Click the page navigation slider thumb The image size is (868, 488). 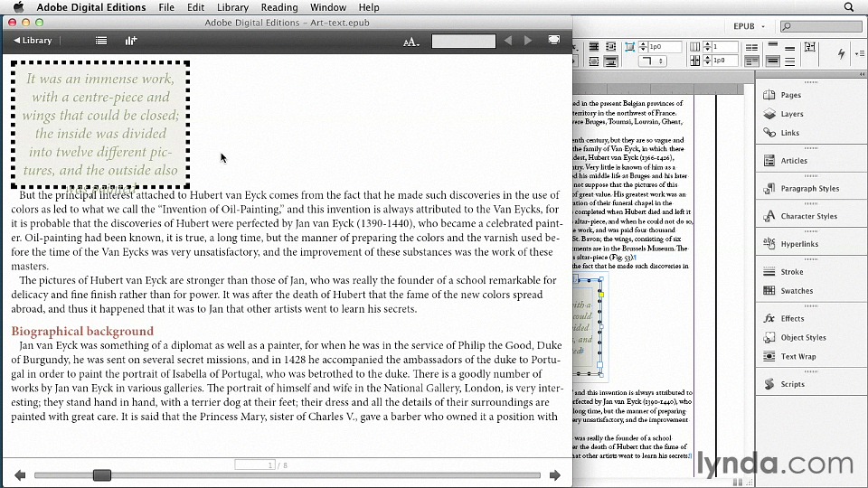(102, 475)
